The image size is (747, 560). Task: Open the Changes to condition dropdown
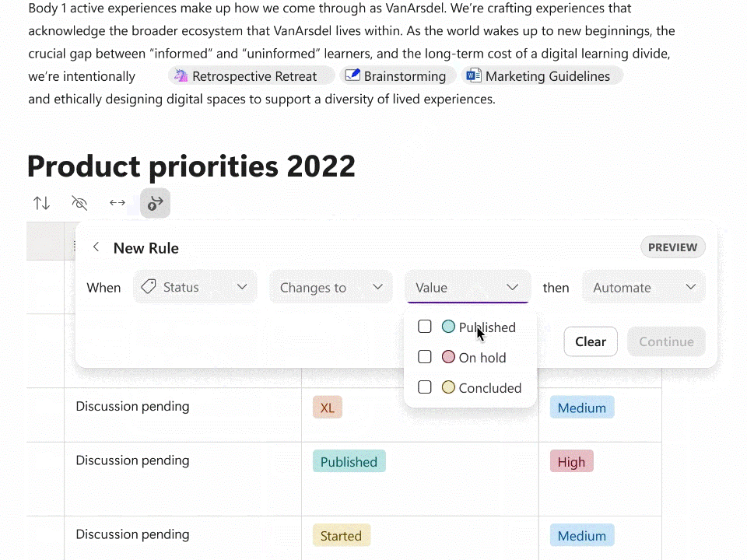coord(331,287)
